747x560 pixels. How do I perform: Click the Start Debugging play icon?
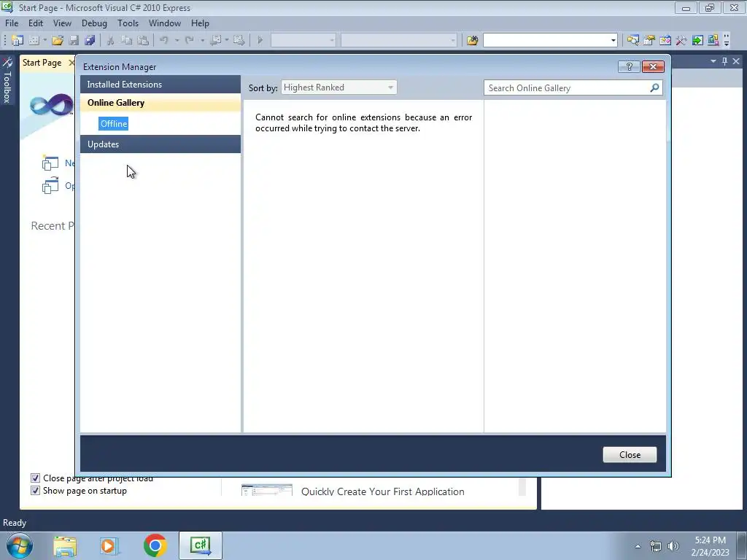pyautogui.click(x=260, y=41)
